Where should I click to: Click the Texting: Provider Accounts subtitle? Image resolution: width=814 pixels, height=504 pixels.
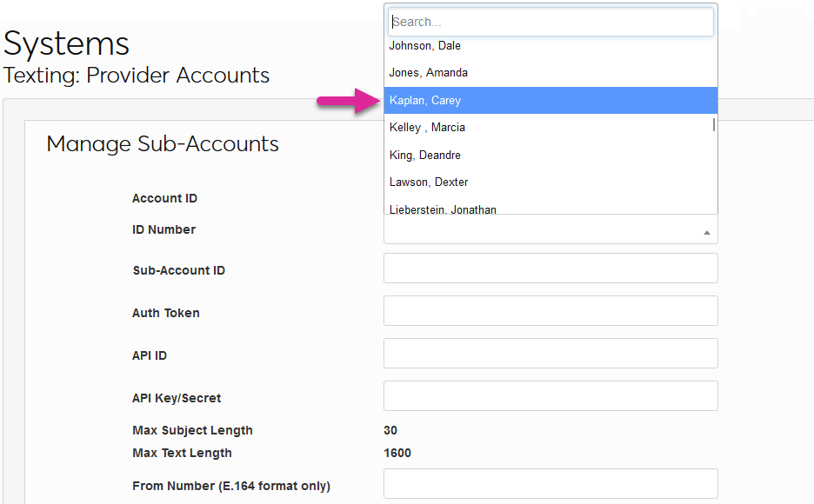137,76
